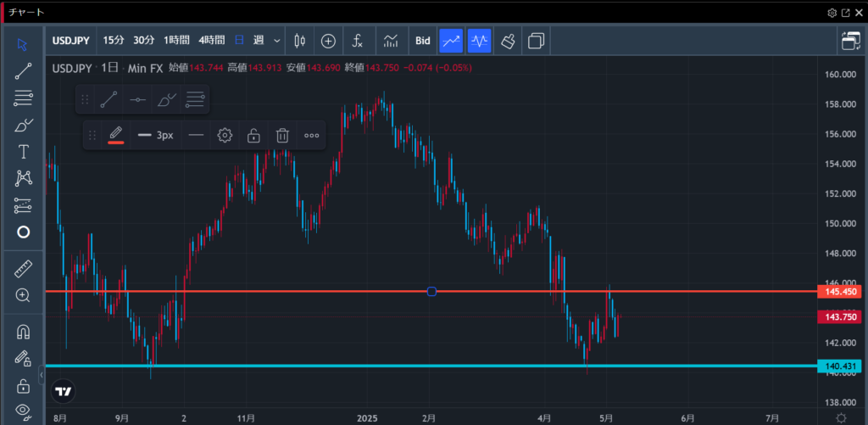The width and height of the screenshot is (868, 425).
Task: Toggle the blue trend chart button
Action: point(451,41)
